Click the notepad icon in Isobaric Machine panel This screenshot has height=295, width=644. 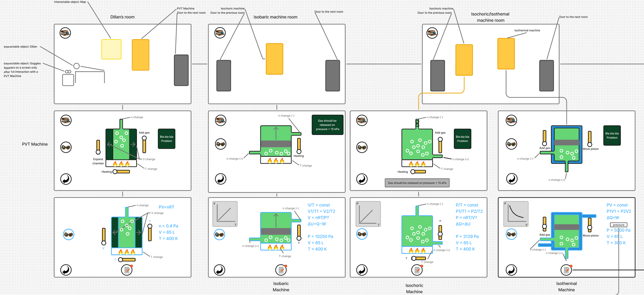(x=281, y=270)
